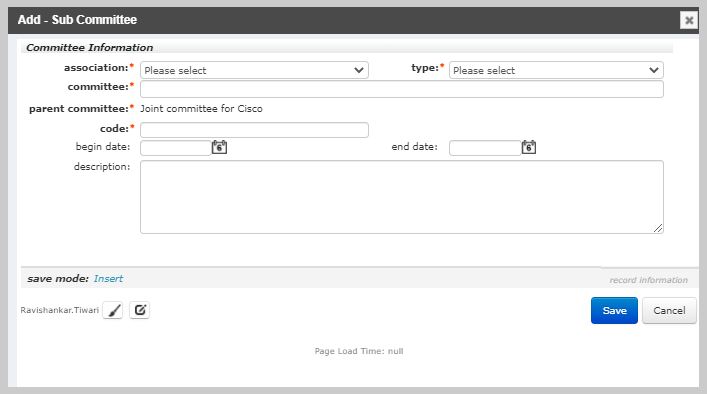Focus the code text field
Screen dimensions: 707x394
(254, 130)
